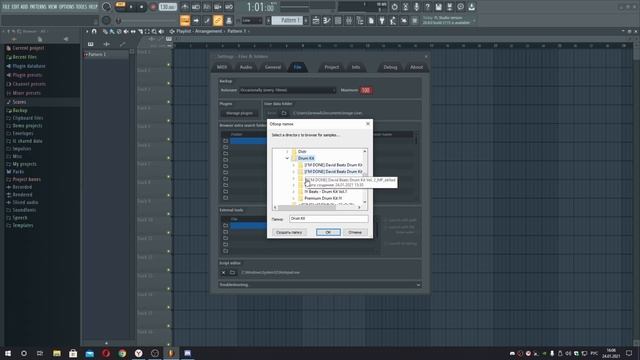Adjust the main volume knob
The height and width of the screenshot is (360, 640).
pyautogui.click(x=106, y=7)
